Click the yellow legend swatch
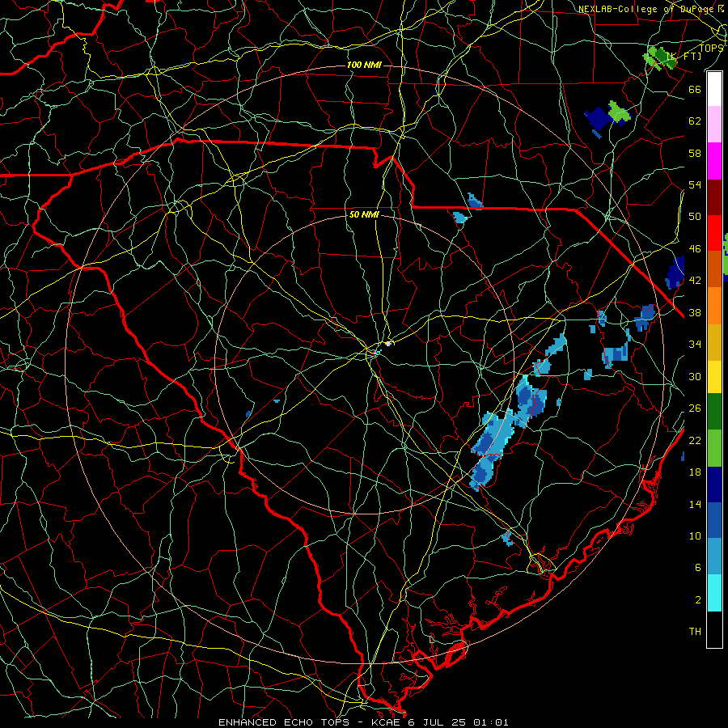This screenshot has width=728, height=728. point(714,377)
